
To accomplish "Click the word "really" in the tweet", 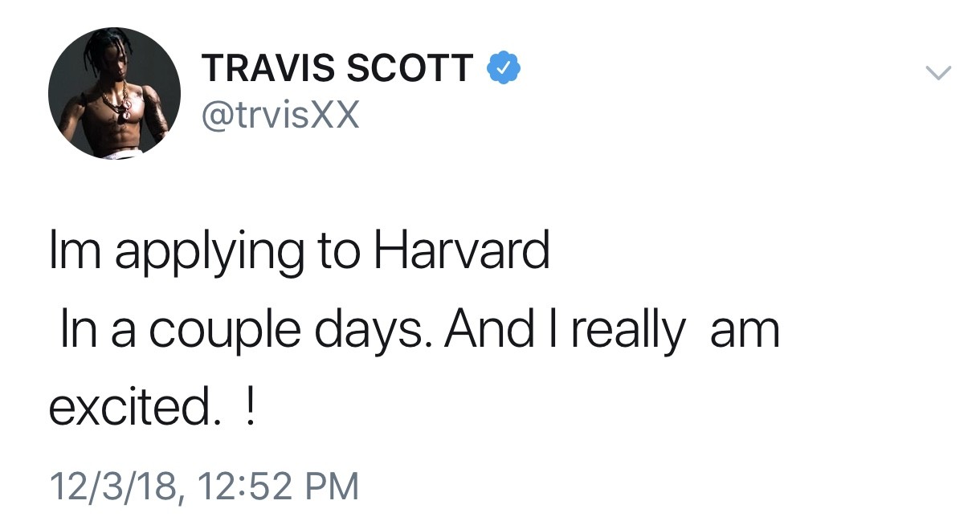I will [x=628, y=332].
